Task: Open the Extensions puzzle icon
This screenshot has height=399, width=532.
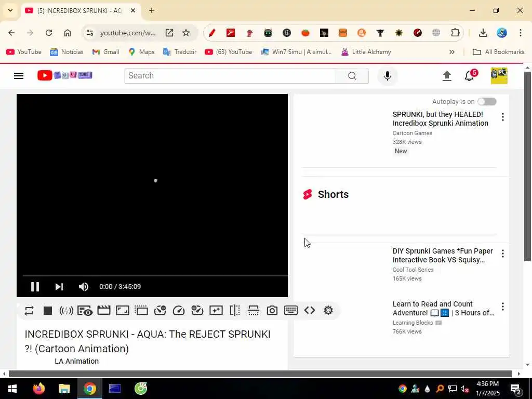Action: tap(455, 33)
